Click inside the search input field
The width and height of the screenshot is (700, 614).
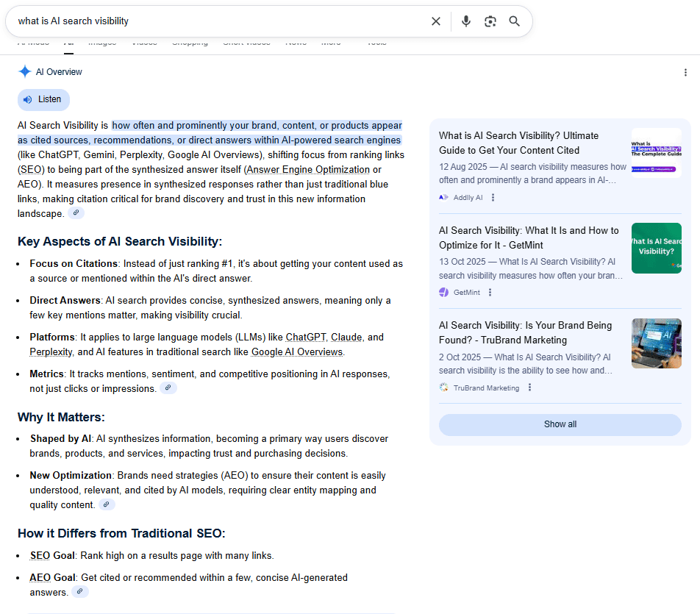[221, 21]
